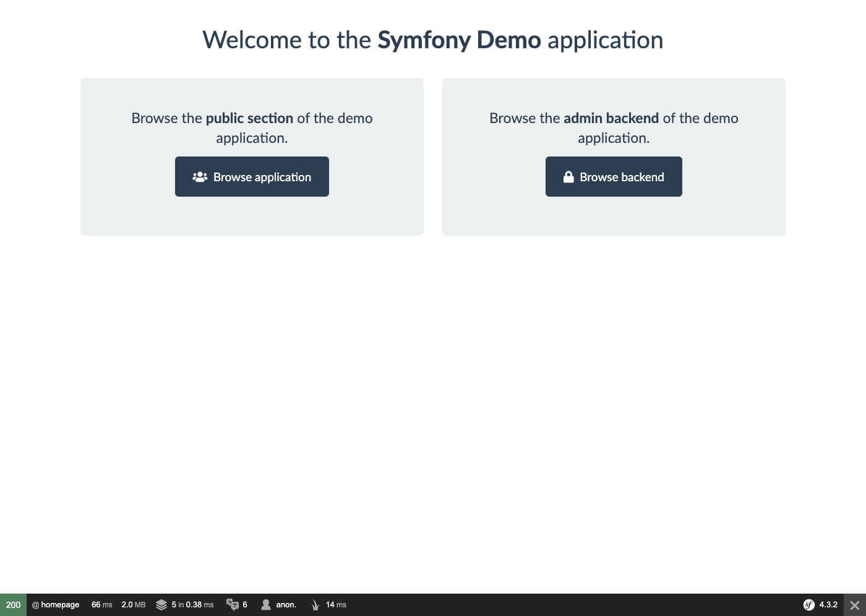Click the Welcome to the Symfony Demo heading
Screen dimensions: 866x616
point(433,40)
